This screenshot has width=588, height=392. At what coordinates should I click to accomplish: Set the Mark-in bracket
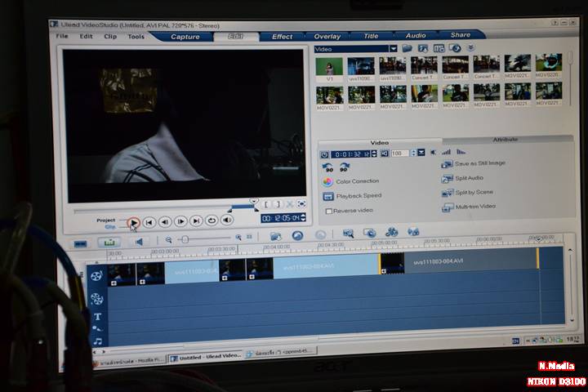pos(266,204)
